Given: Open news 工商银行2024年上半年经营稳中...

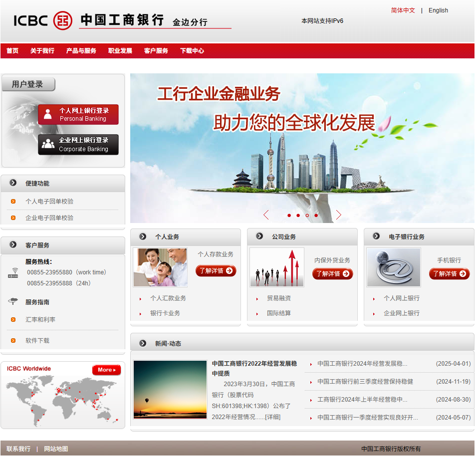Looking at the screenshot, I should (363, 400).
